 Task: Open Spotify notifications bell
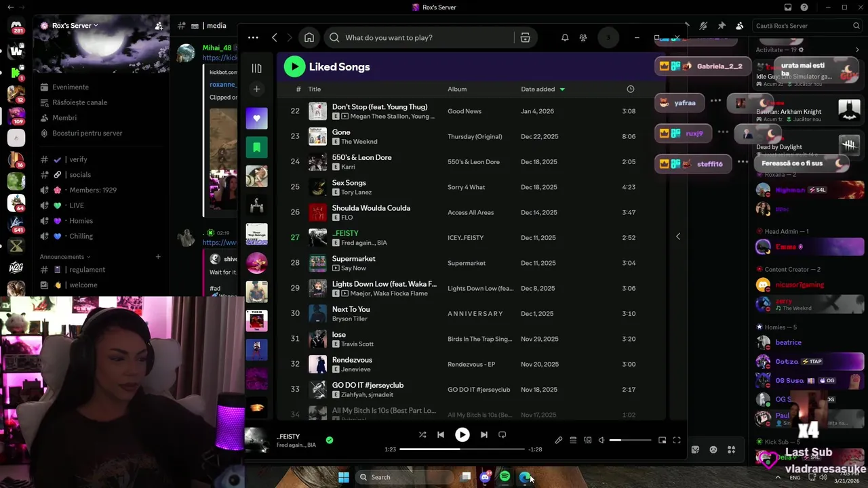[565, 37]
